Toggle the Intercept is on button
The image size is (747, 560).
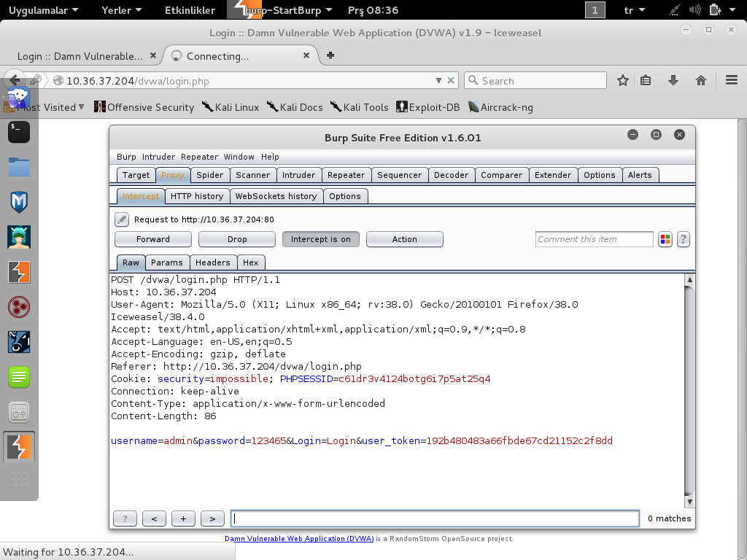click(x=321, y=239)
